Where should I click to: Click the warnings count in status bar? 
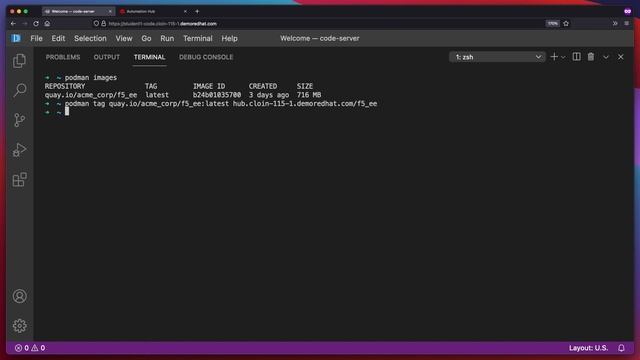[38, 348]
